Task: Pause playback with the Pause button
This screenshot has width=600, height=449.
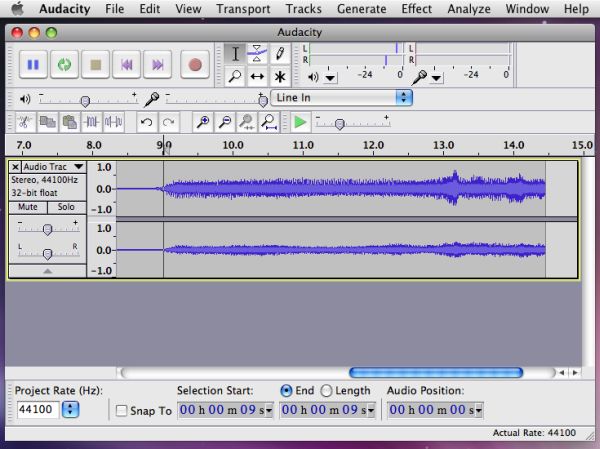Action: (x=33, y=64)
